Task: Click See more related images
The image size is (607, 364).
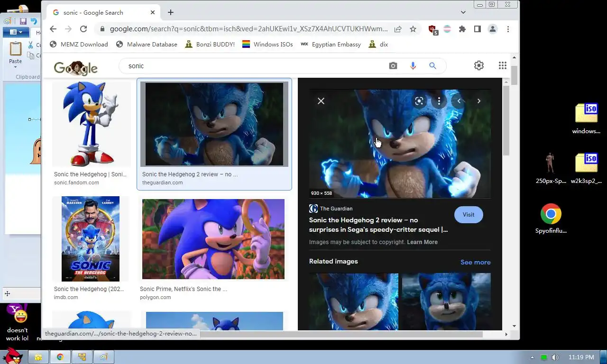Action: (476, 262)
